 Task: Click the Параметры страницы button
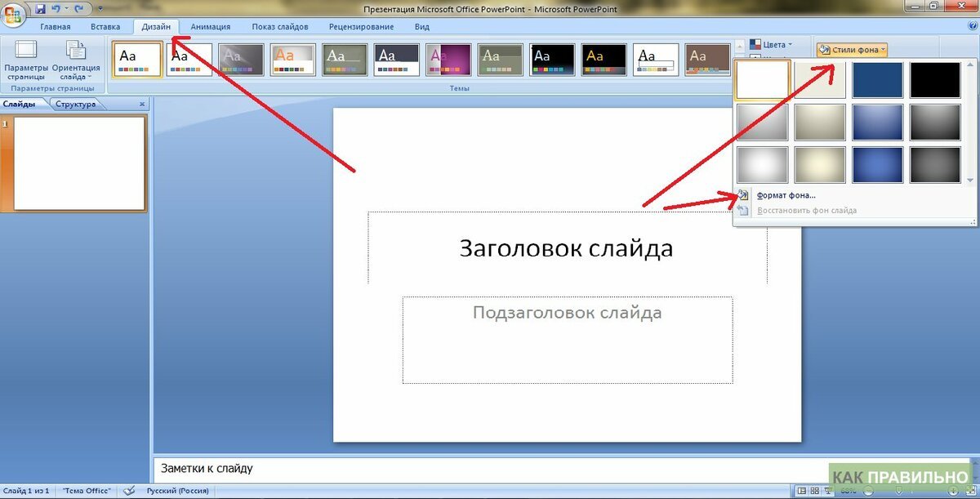26,60
